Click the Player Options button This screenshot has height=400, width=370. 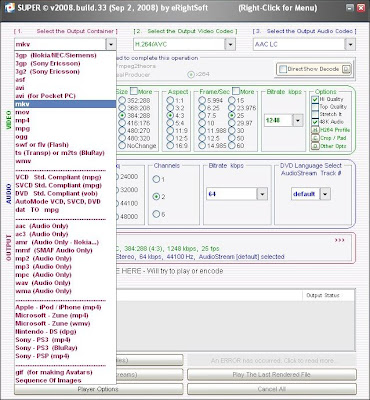coord(98,389)
